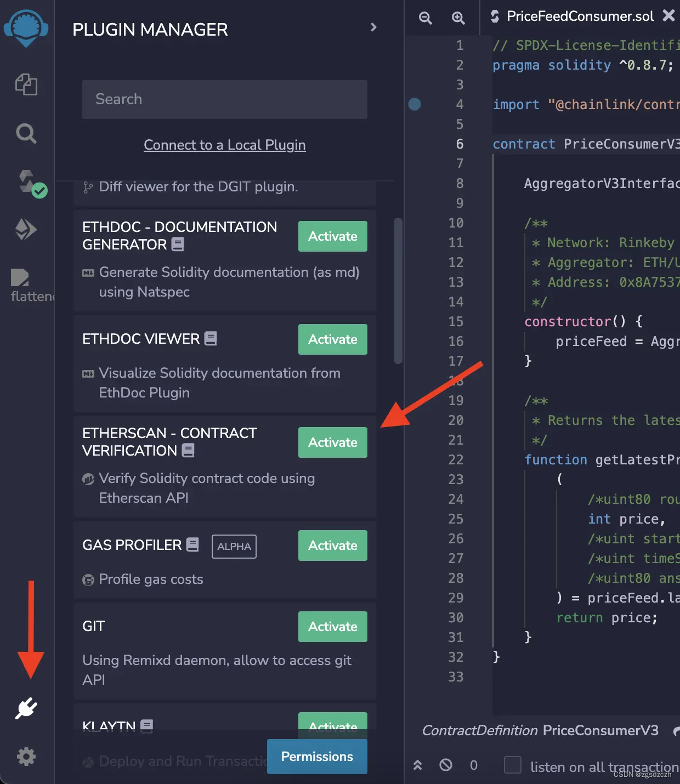Click the pending transactions count 0
Image resolution: width=680 pixels, height=784 pixels.
474,765
